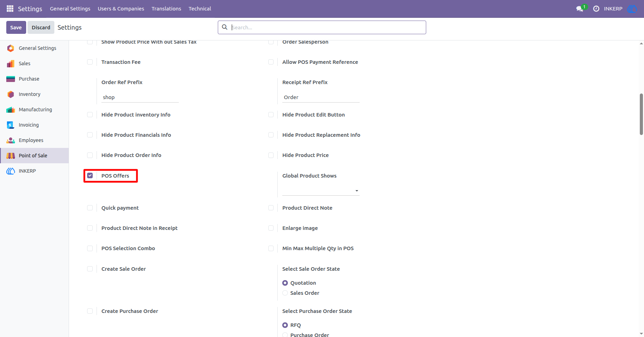This screenshot has width=644, height=337.
Task: Open the apps grid menu icon
Action: coord(10,8)
